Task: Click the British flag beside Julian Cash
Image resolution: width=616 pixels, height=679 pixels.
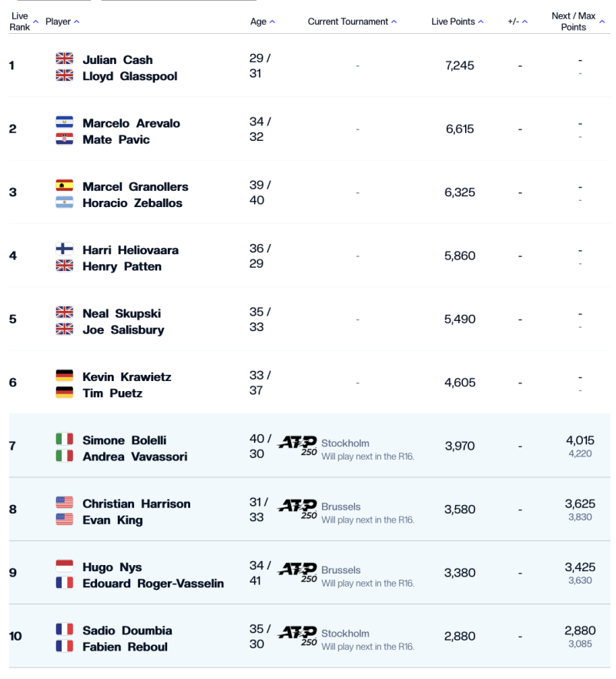Action: (65, 59)
